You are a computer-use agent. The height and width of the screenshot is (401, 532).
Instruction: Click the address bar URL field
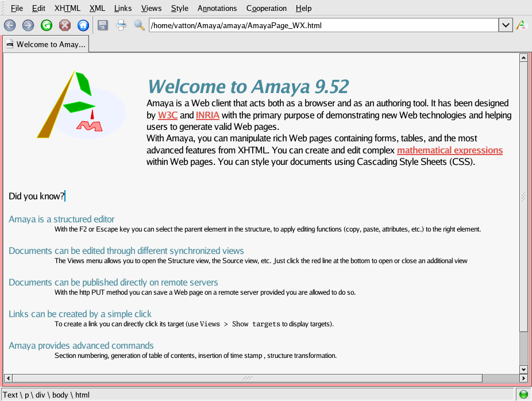[x=323, y=25]
